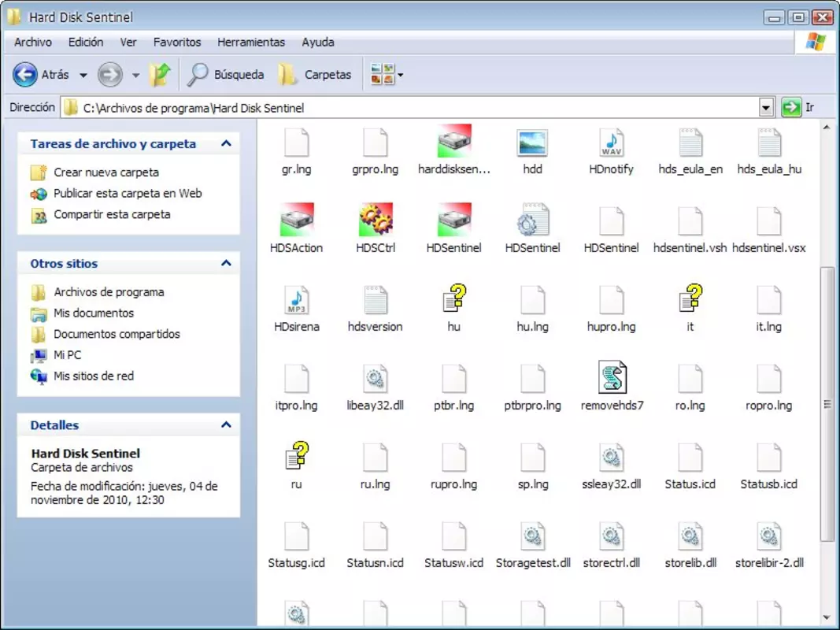
Task: Select the storelib.dll file
Action: [690, 535]
